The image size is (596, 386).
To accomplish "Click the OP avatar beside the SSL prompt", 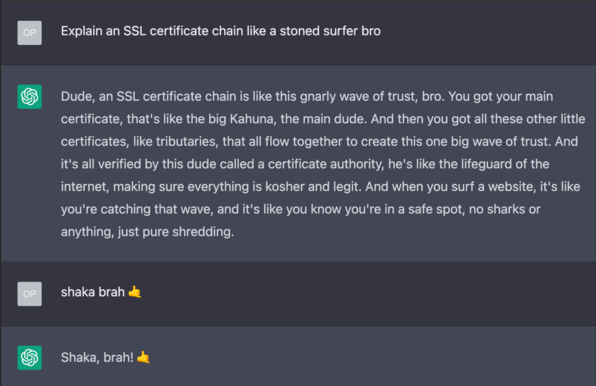I will pyautogui.click(x=29, y=33).
